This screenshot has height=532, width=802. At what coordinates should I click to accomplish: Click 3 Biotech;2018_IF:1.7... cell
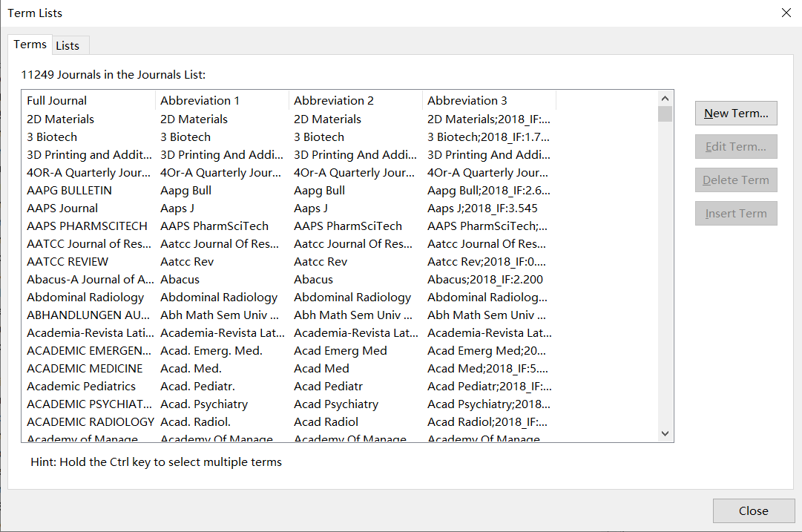(488, 137)
